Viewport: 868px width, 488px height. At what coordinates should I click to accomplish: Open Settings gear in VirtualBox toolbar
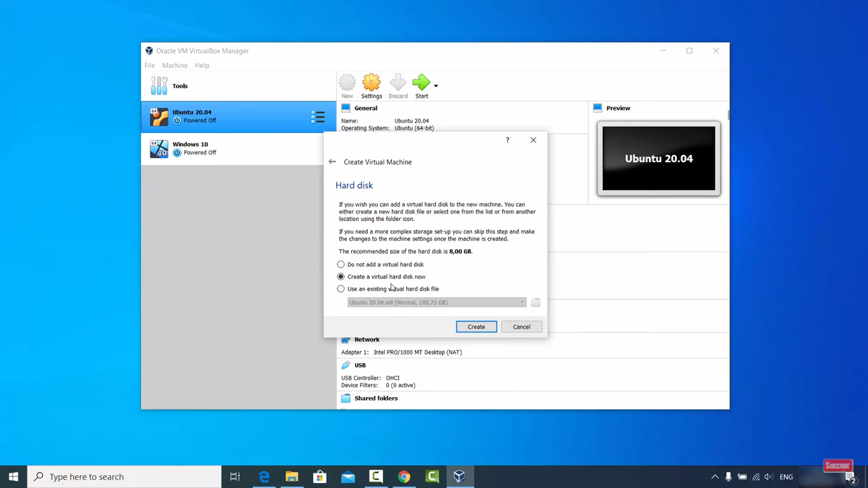pyautogui.click(x=371, y=86)
